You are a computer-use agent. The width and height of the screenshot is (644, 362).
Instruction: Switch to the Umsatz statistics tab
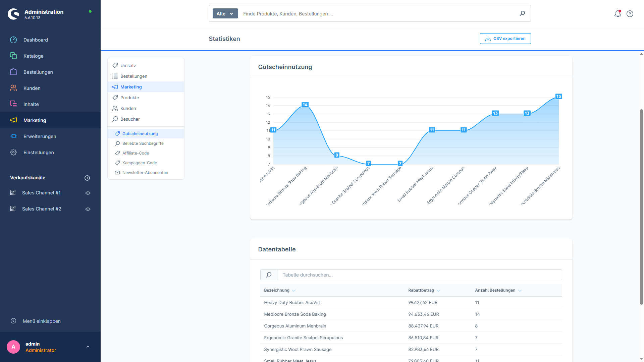(x=128, y=65)
